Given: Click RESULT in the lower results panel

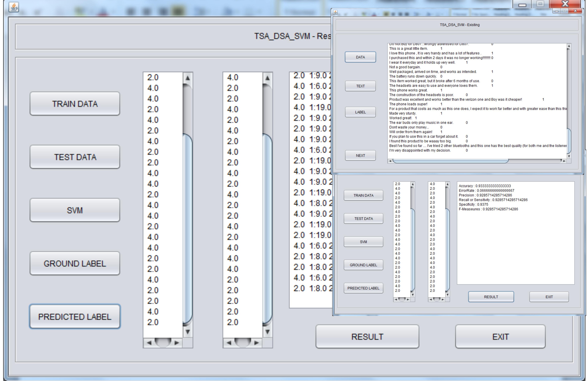Looking at the screenshot, I should click(x=491, y=297).
